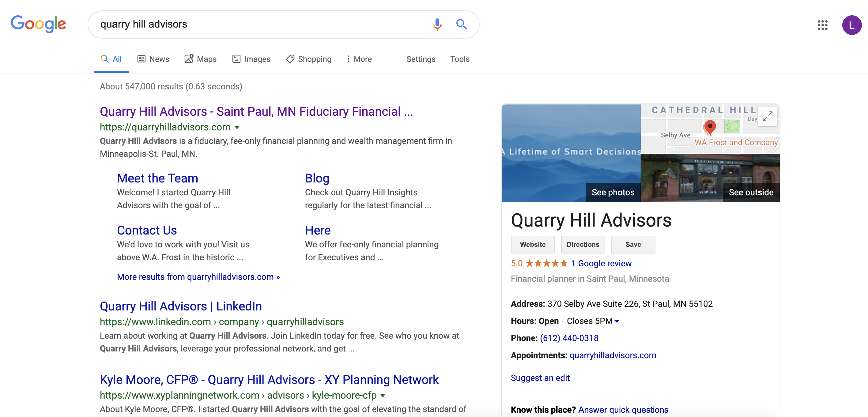This screenshot has height=417, width=868.
Task: Open the Google apps grid icon
Action: click(x=822, y=25)
